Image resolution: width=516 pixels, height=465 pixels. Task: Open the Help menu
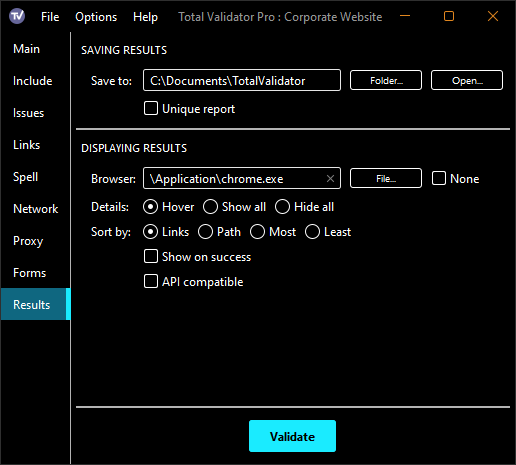[145, 17]
